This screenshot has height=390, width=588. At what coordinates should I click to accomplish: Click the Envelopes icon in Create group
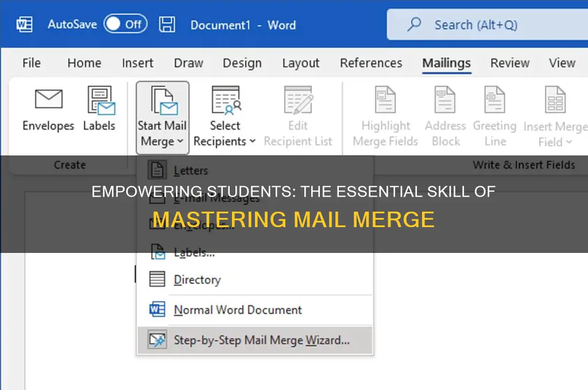(x=49, y=99)
